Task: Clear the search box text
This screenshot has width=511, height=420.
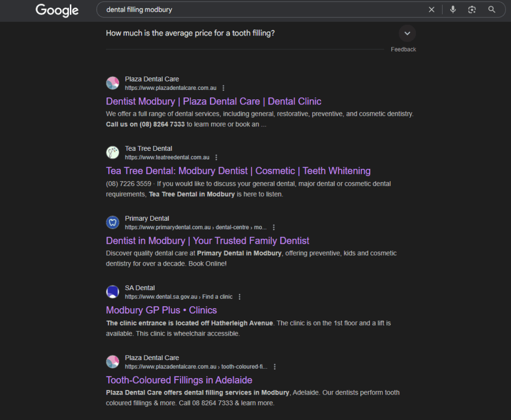Action: [432, 9]
